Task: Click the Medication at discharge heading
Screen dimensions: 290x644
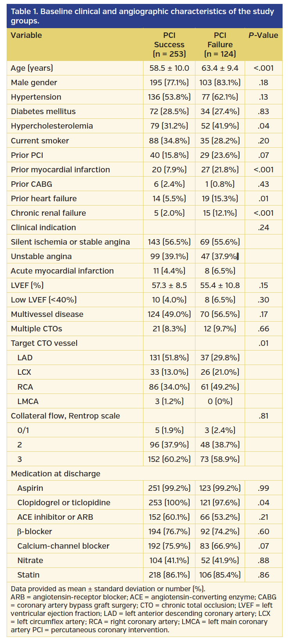Action: (55, 474)
